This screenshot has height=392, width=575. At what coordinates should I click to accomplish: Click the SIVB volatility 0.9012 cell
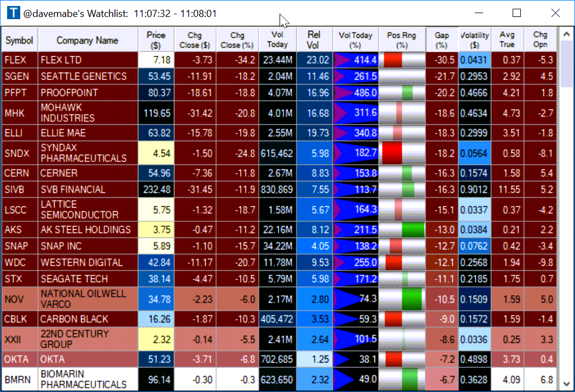[474, 189]
